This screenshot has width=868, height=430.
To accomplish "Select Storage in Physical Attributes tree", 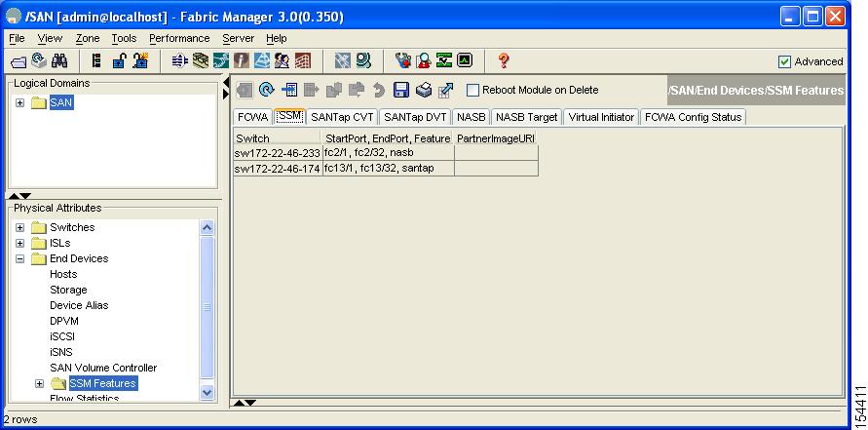I will [68, 290].
